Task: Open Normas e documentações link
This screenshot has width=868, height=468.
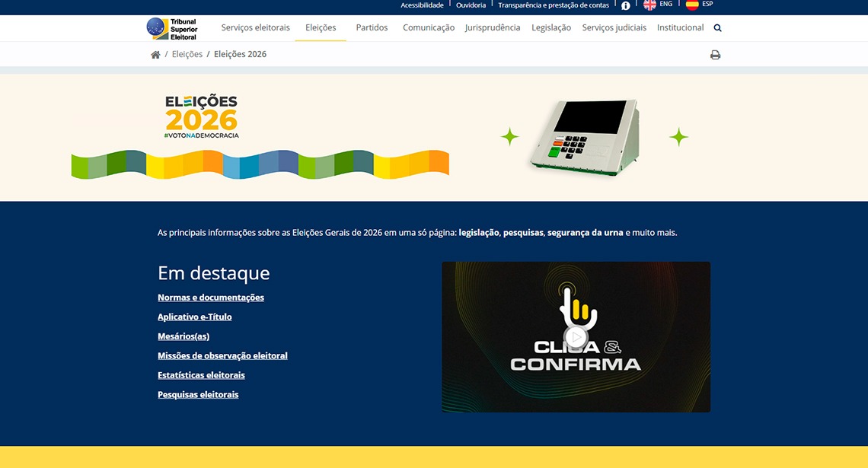Action: pos(211,298)
